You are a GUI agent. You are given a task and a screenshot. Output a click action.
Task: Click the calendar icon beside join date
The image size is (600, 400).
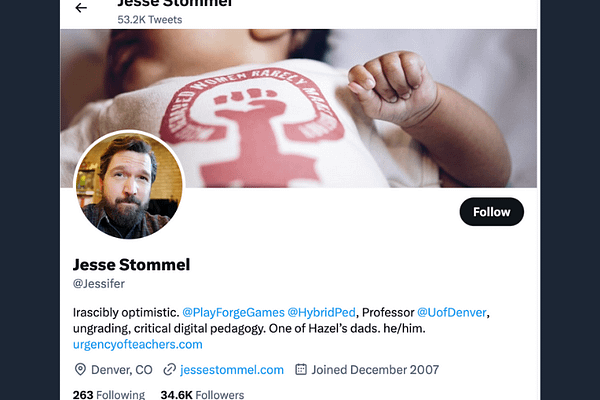tap(301, 370)
